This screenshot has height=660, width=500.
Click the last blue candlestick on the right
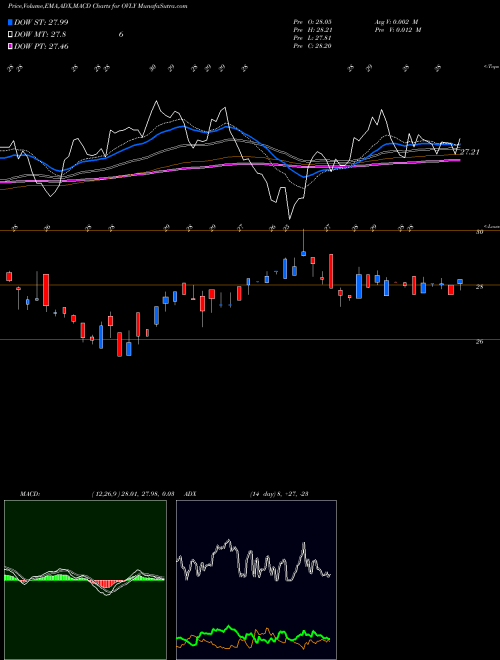[x=460, y=282]
